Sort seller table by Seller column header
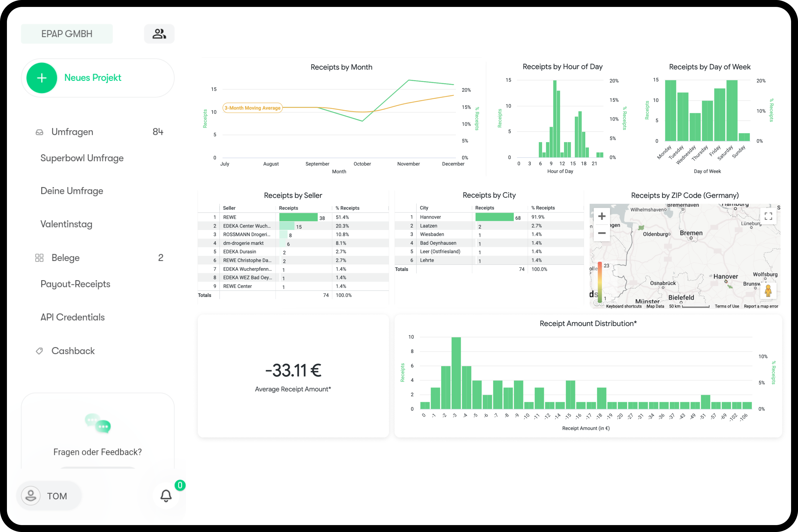The image size is (798, 532). pyautogui.click(x=229, y=208)
